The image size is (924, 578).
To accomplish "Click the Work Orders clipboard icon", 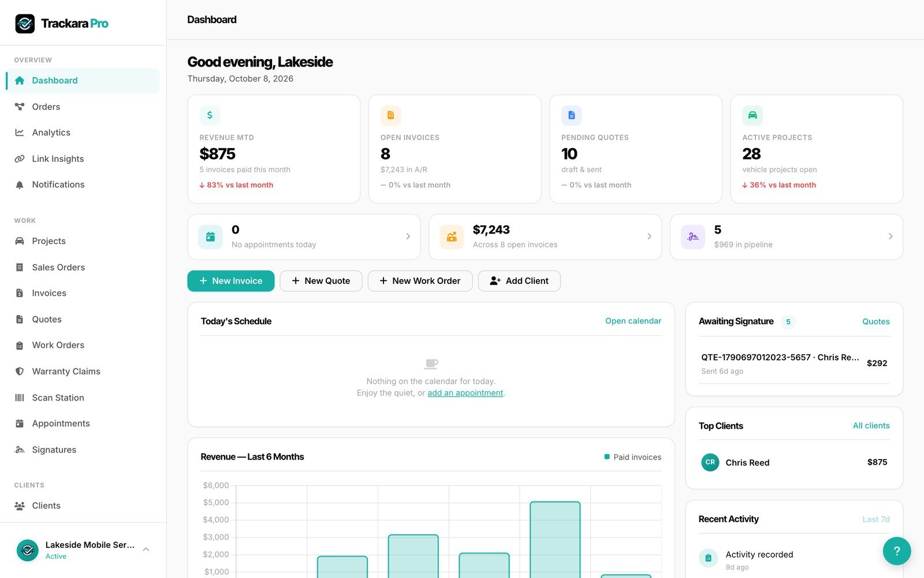I will point(20,345).
